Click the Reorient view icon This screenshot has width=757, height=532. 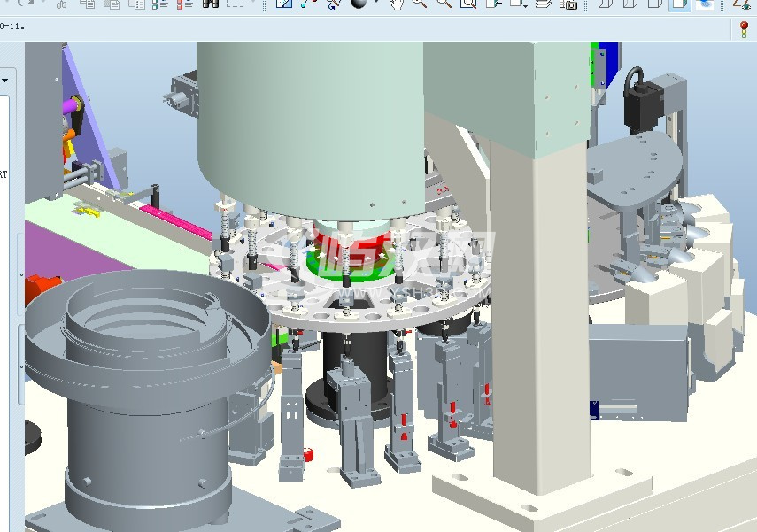pyautogui.click(x=493, y=4)
